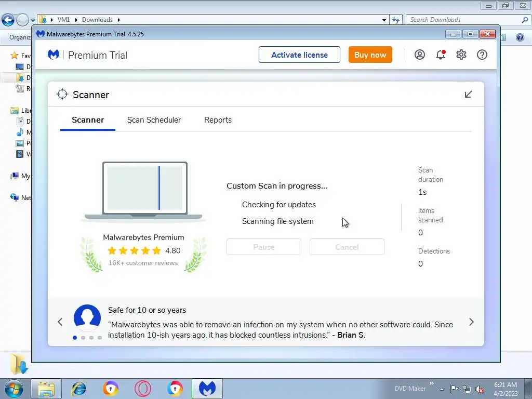Screen dimensions: 532x399
Task: Click the Scanner crosshair icon in the card header
Action: pyautogui.click(x=62, y=95)
